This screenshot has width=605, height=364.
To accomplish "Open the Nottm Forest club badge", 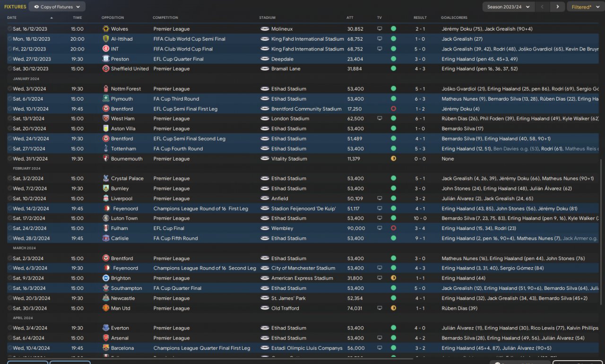I will coord(106,89).
